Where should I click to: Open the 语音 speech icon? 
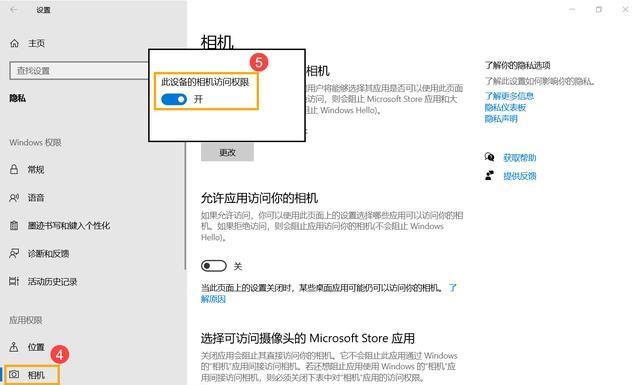(14, 198)
